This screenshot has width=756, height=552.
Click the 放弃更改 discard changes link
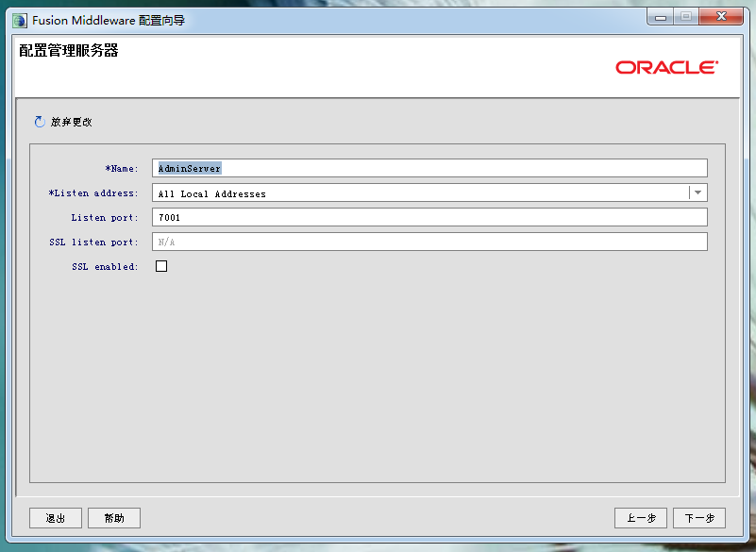(x=72, y=122)
